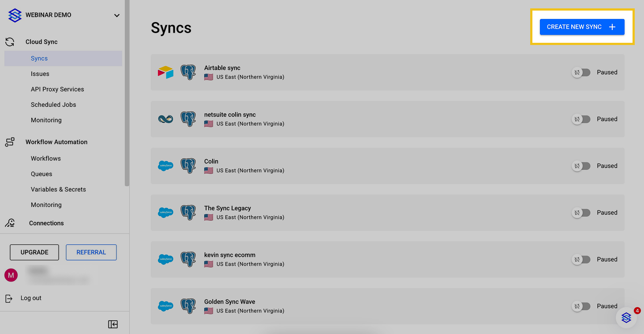Toggle The Sync Legacy paused switch

tap(581, 213)
